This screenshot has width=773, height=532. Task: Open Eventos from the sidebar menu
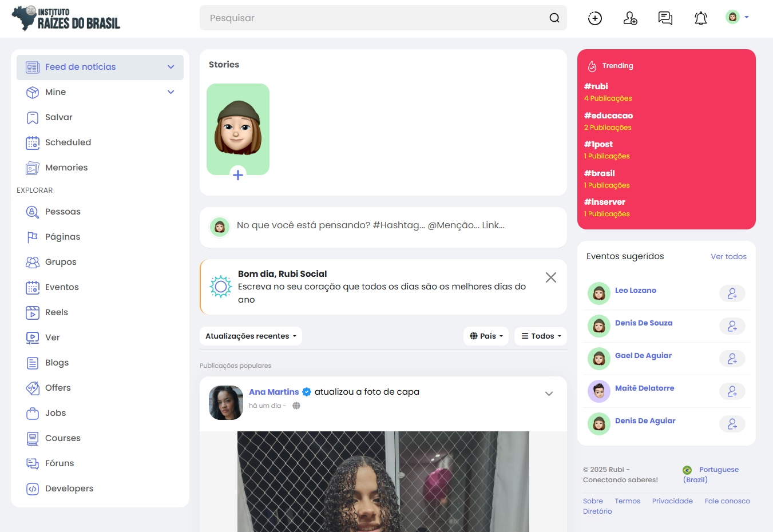[x=61, y=287]
